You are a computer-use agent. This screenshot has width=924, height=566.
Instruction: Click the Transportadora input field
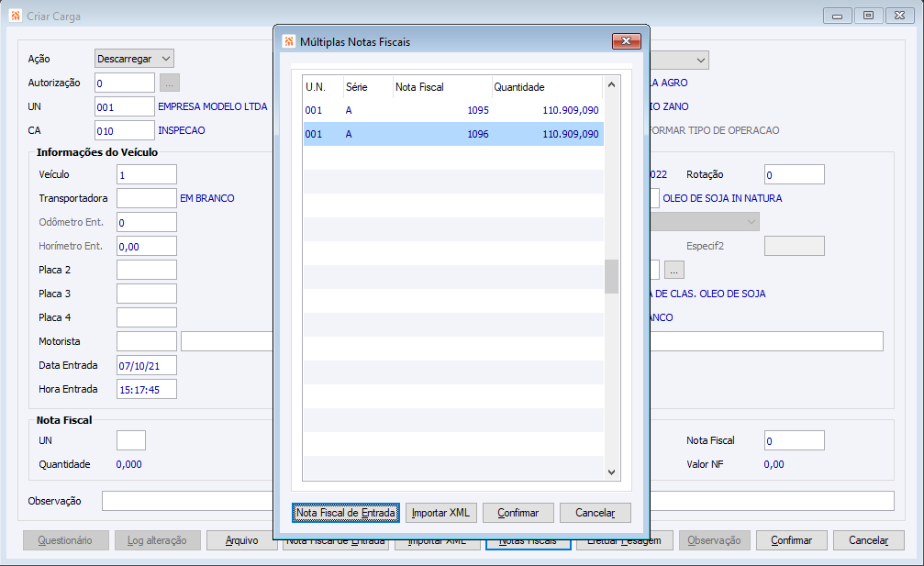(147, 198)
